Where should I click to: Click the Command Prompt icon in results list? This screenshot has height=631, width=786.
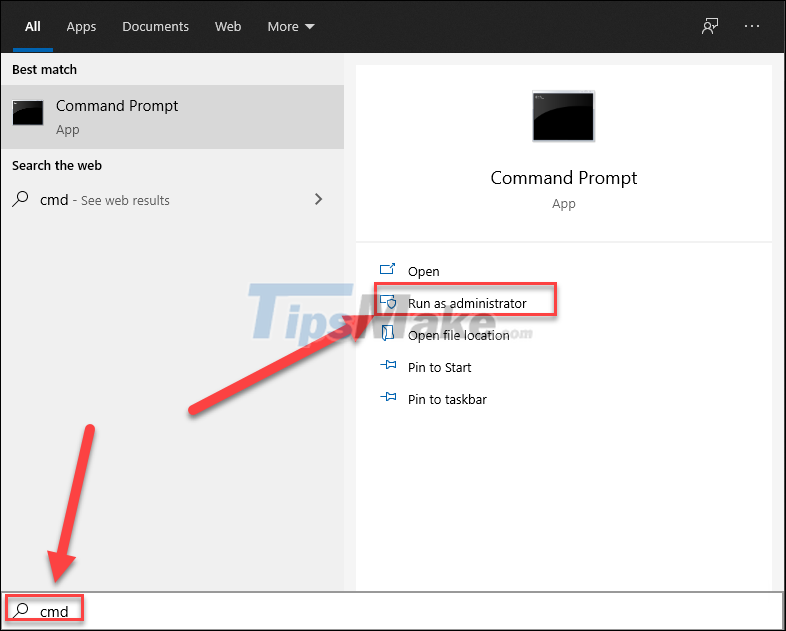click(x=28, y=112)
